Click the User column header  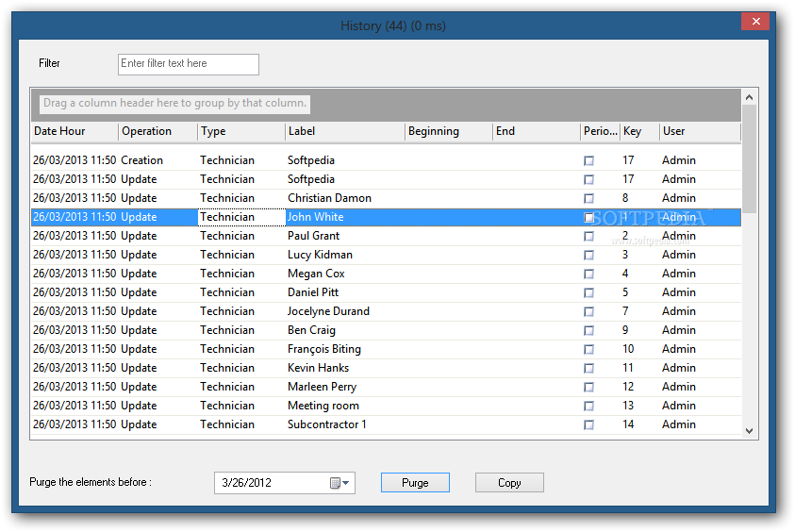tap(700, 131)
